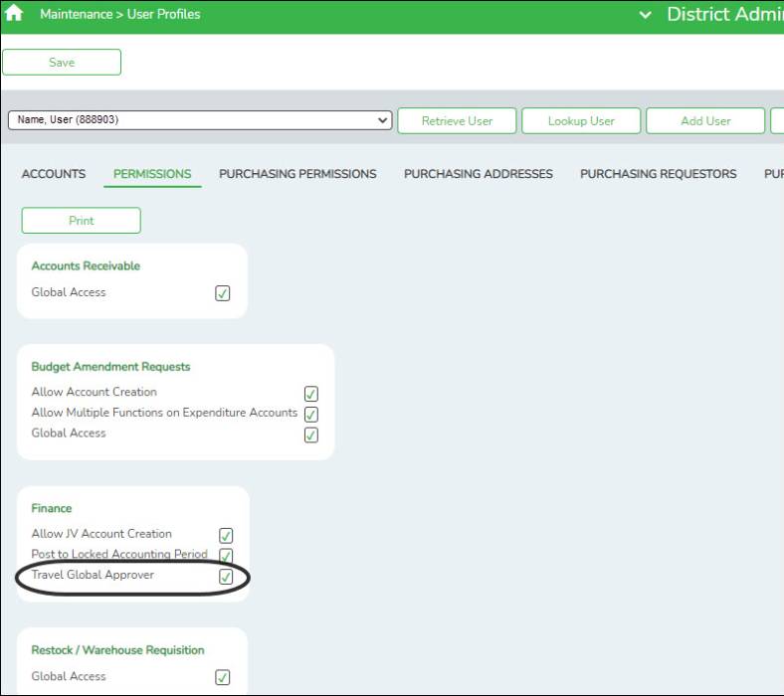
Task: Go to the Home icon
Action: 14,14
